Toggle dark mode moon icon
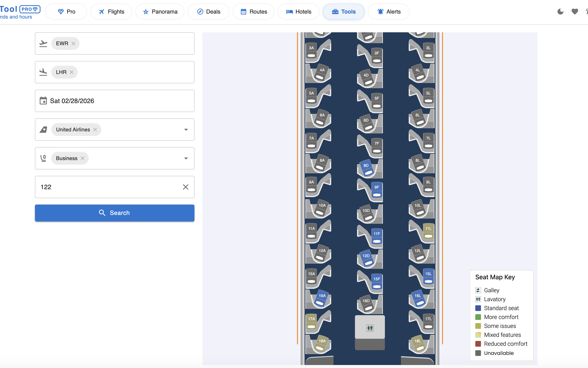The height and width of the screenshot is (368, 588). click(560, 11)
